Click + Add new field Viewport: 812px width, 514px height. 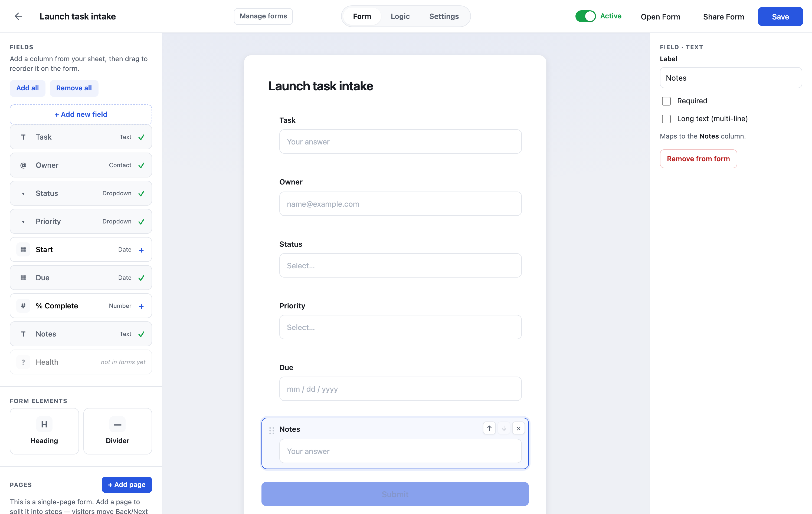(x=81, y=114)
